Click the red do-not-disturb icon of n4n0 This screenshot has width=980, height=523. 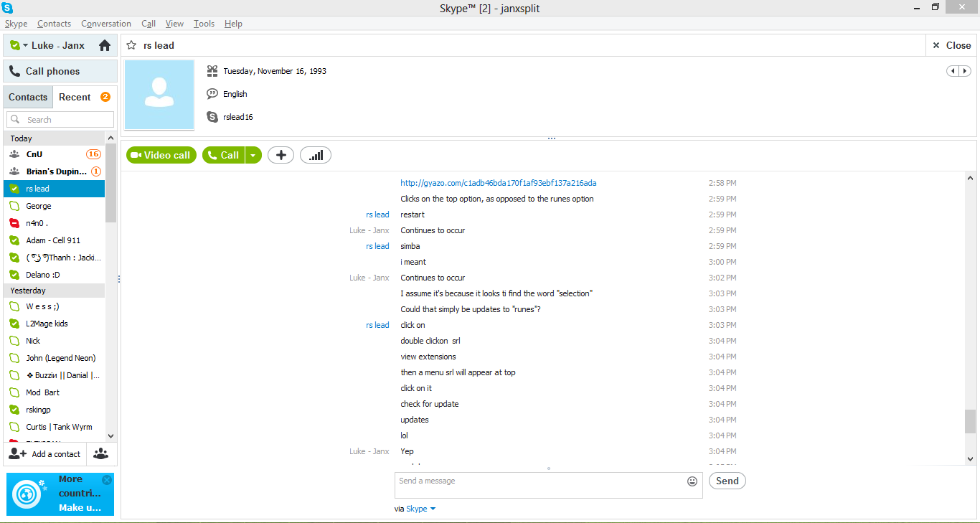[x=14, y=223]
